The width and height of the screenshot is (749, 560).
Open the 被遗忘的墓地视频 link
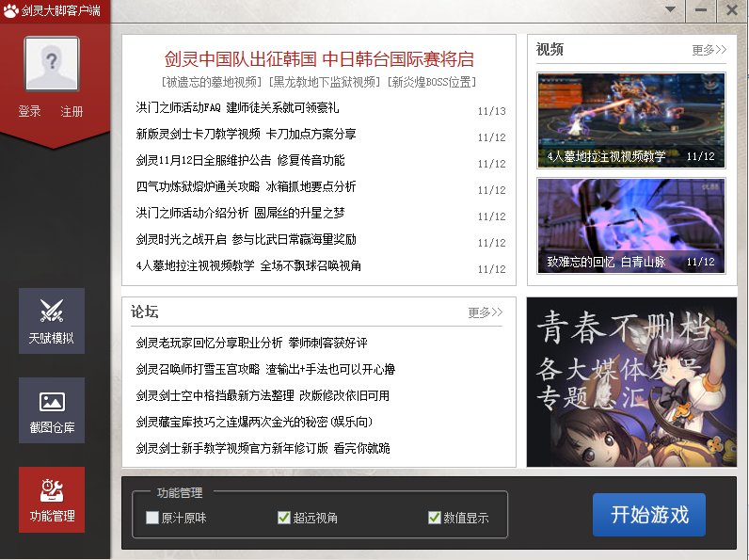click(x=212, y=82)
